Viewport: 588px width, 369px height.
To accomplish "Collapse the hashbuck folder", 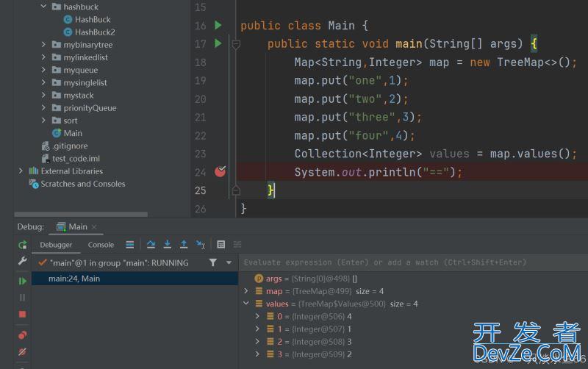I will (43, 7).
